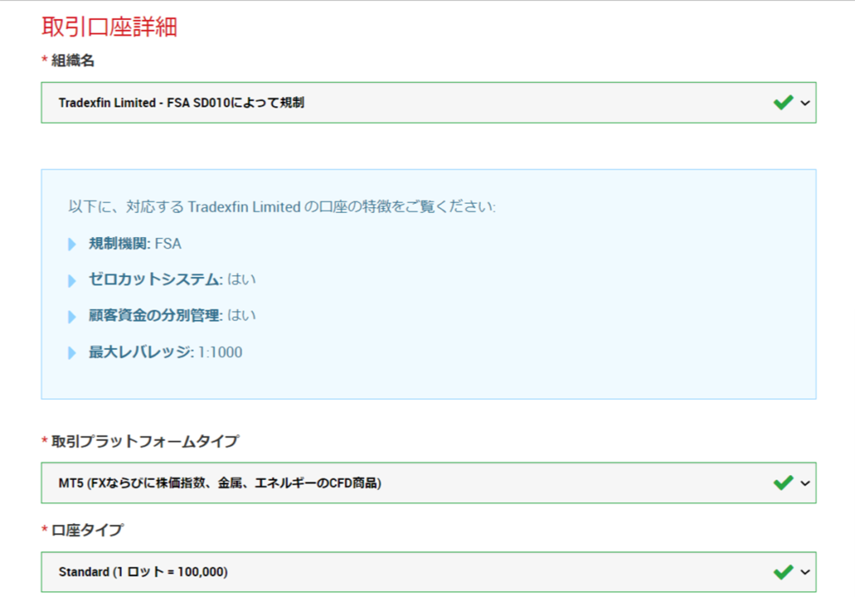This screenshot has width=855, height=616.
Task: Click the chevron arrow in the 組織名 field
Action: (805, 103)
